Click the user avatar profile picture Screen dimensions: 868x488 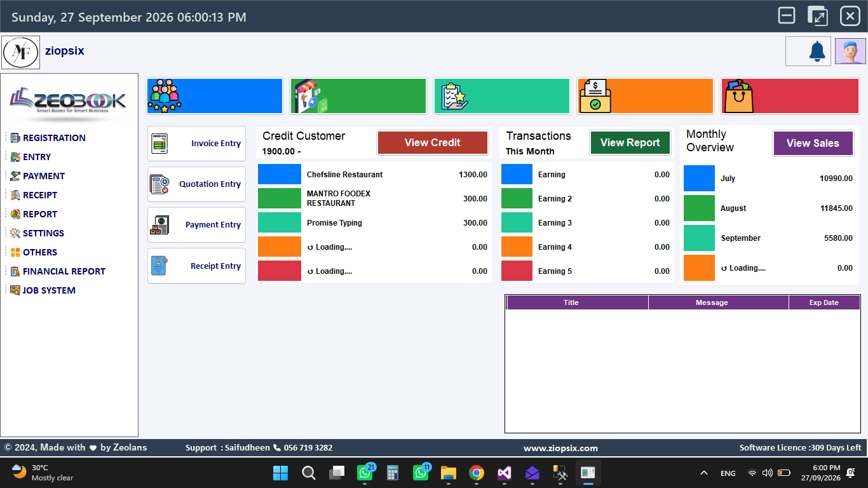pyautogui.click(x=850, y=51)
